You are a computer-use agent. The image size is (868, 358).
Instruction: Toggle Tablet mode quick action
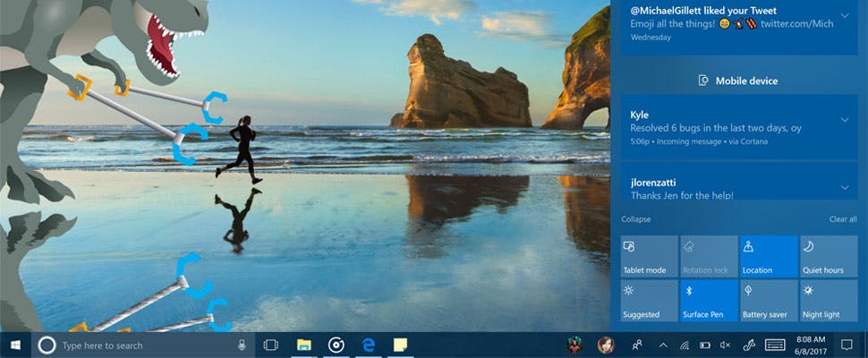point(649,256)
